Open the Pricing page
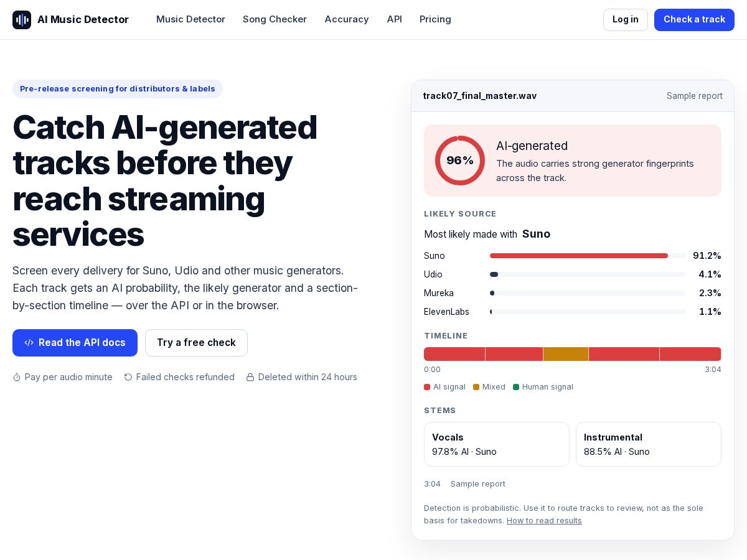Image resolution: width=747 pixels, height=560 pixels. (435, 19)
